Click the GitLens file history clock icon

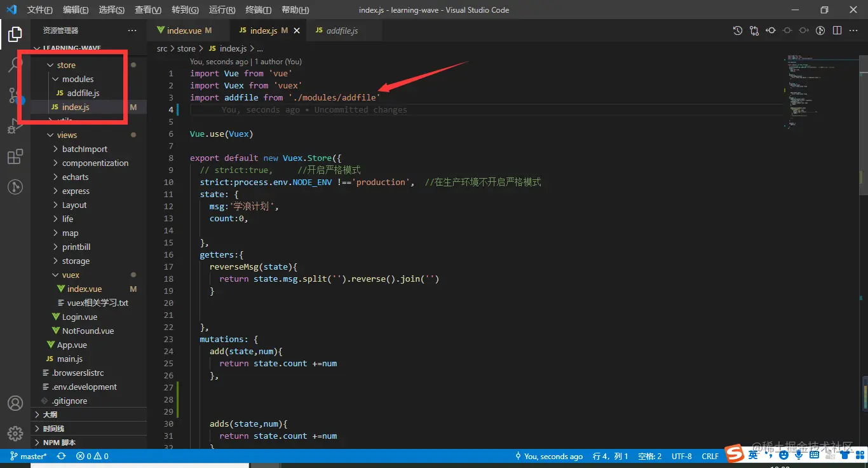pyautogui.click(x=738, y=31)
